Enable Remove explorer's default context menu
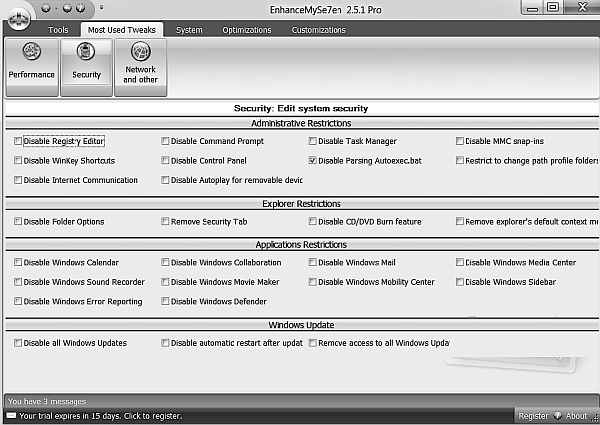This screenshot has width=600, height=425. point(460,221)
